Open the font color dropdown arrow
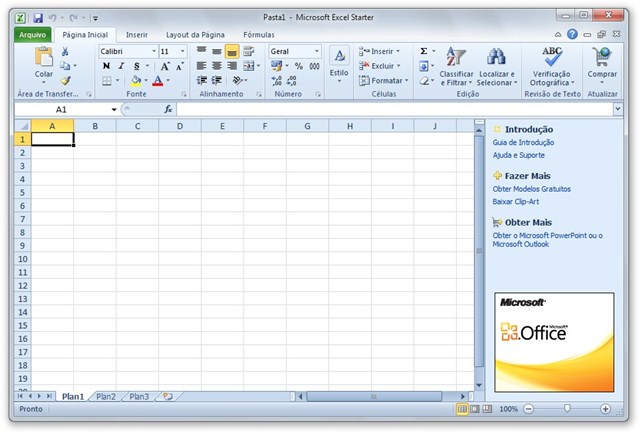The height and width of the screenshot is (434, 640). click(x=168, y=80)
